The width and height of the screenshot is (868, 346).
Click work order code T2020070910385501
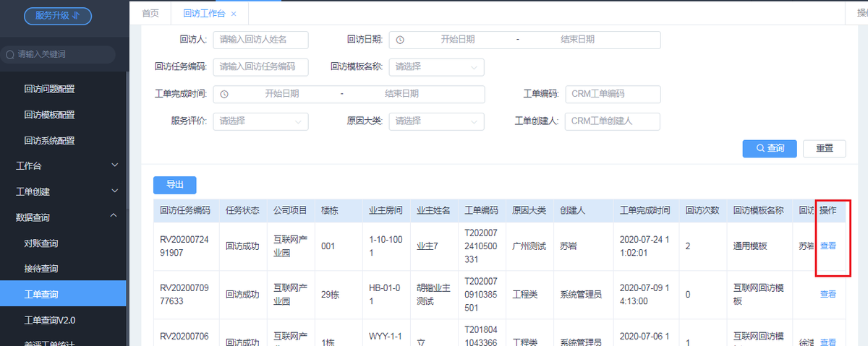(481, 294)
